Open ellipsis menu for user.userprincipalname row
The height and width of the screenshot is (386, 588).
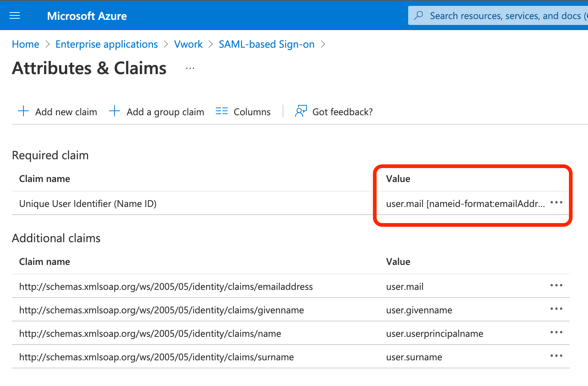pyautogui.click(x=556, y=332)
